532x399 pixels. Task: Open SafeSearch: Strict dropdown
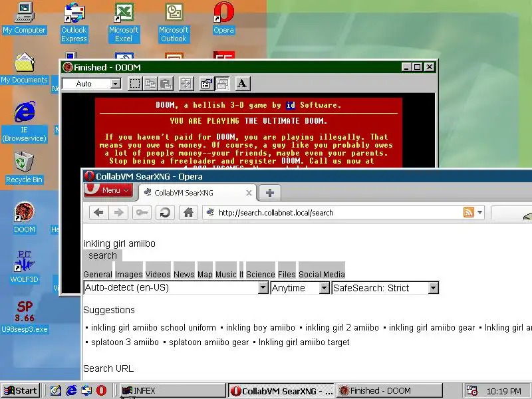pyautogui.click(x=385, y=288)
